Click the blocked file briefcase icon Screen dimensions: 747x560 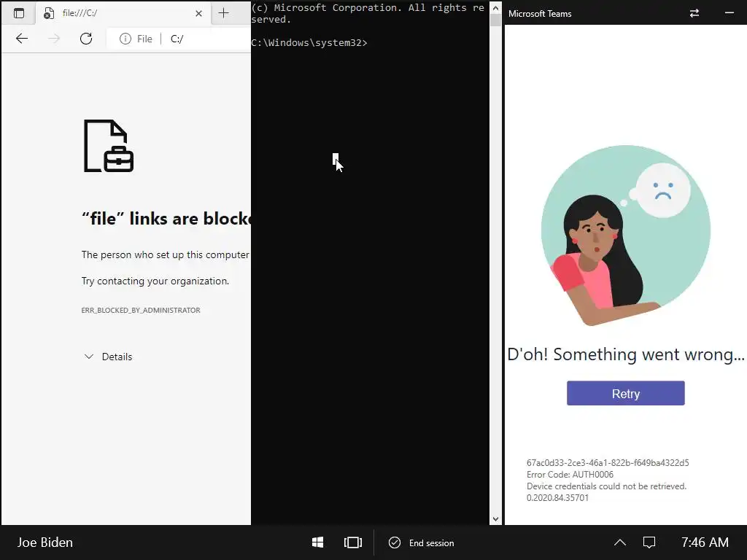109,146
